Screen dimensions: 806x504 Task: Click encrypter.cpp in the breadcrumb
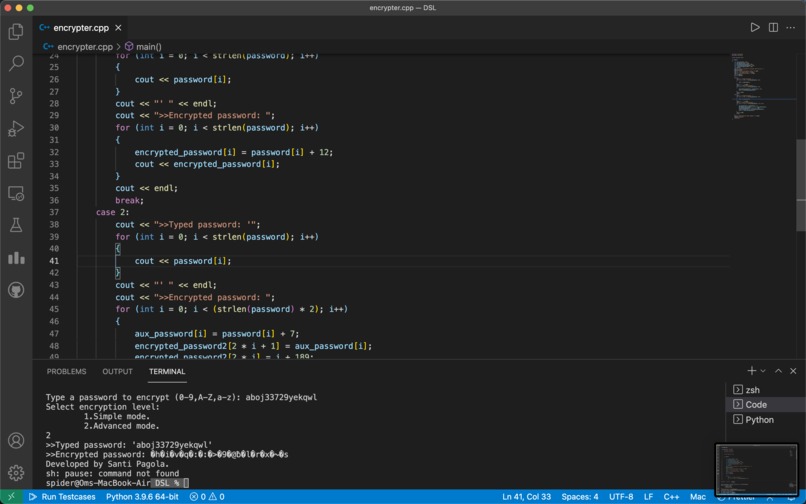(x=85, y=47)
